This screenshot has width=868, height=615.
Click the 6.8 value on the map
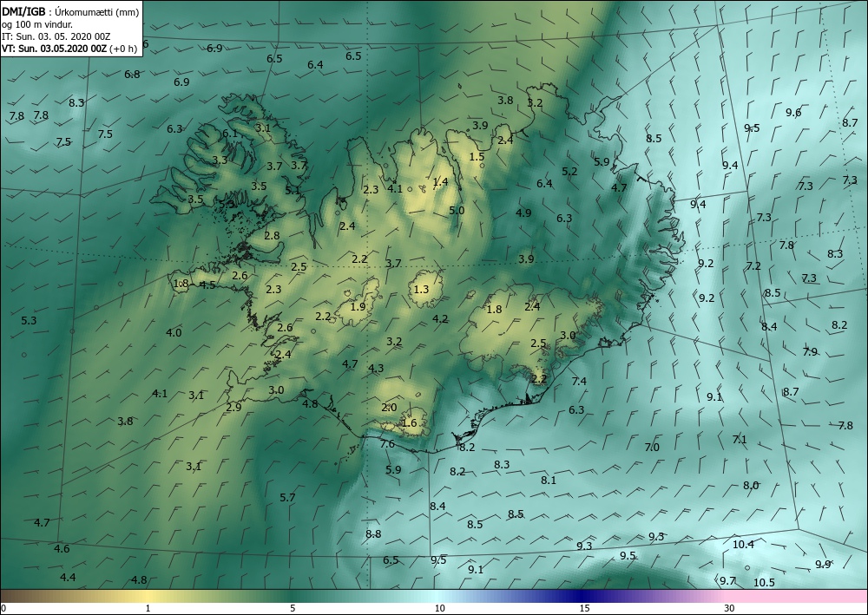point(132,74)
